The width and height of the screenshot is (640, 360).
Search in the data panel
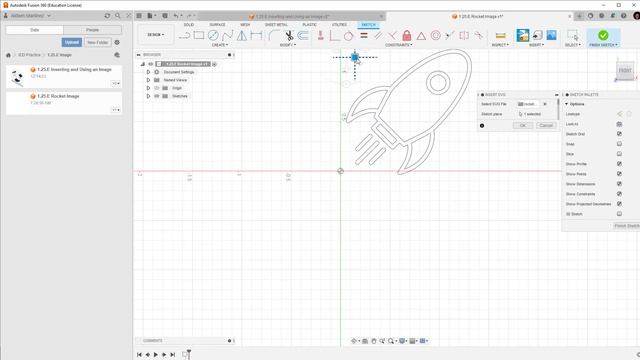[118, 16]
